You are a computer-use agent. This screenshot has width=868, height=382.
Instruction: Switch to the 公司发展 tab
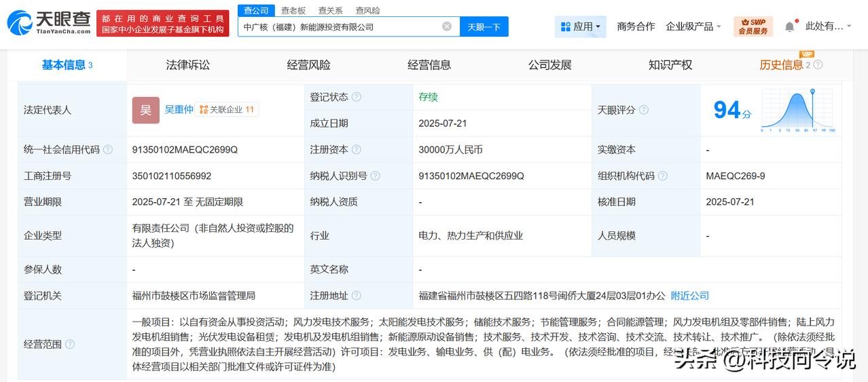(550, 65)
